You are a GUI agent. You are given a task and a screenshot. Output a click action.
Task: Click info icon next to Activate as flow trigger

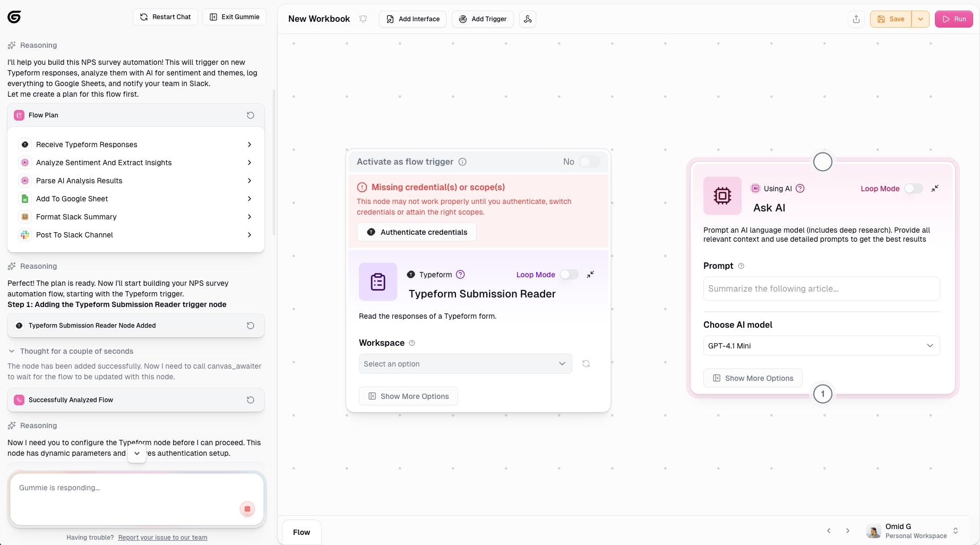(462, 161)
